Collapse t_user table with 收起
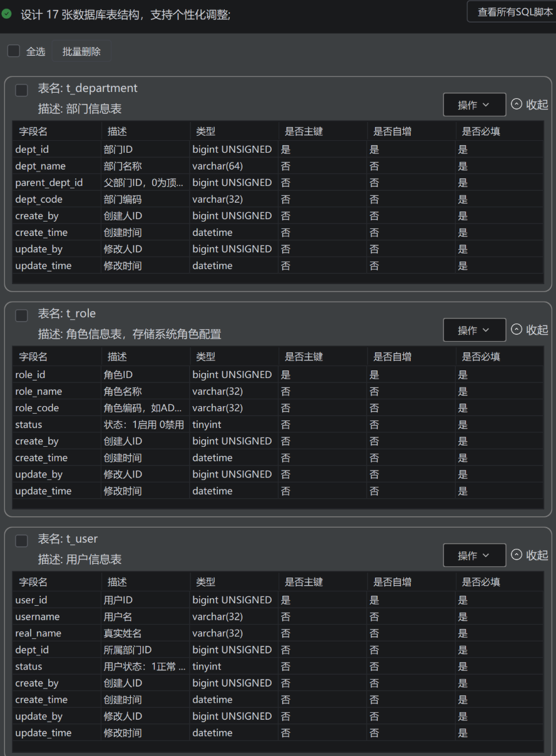Screen dimensions: 556x756 click(530, 555)
